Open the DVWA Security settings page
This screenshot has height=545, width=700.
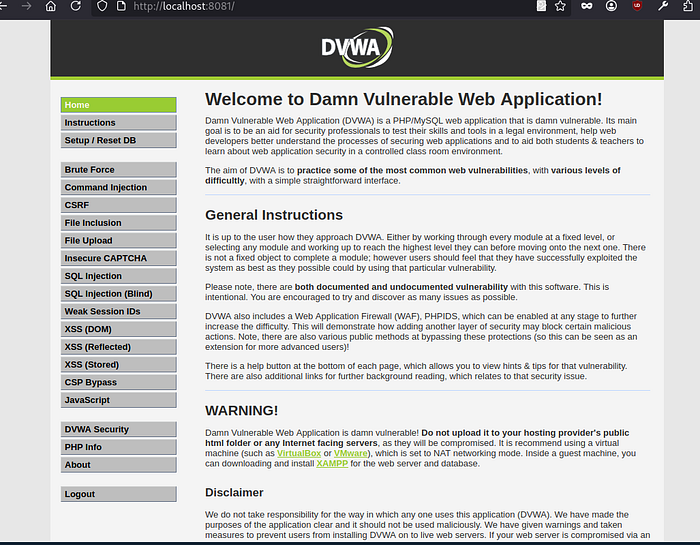[119, 429]
